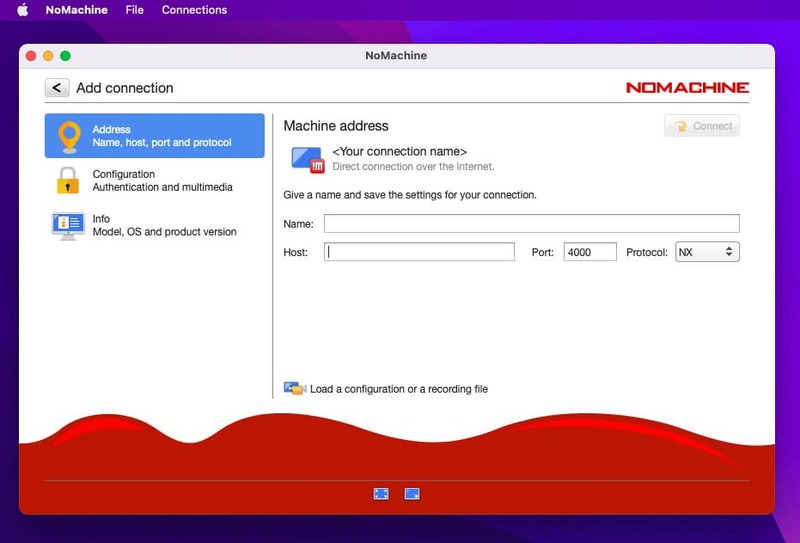The width and height of the screenshot is (800, 543).
Task: Click the Connect button
Action: (702, 126)
